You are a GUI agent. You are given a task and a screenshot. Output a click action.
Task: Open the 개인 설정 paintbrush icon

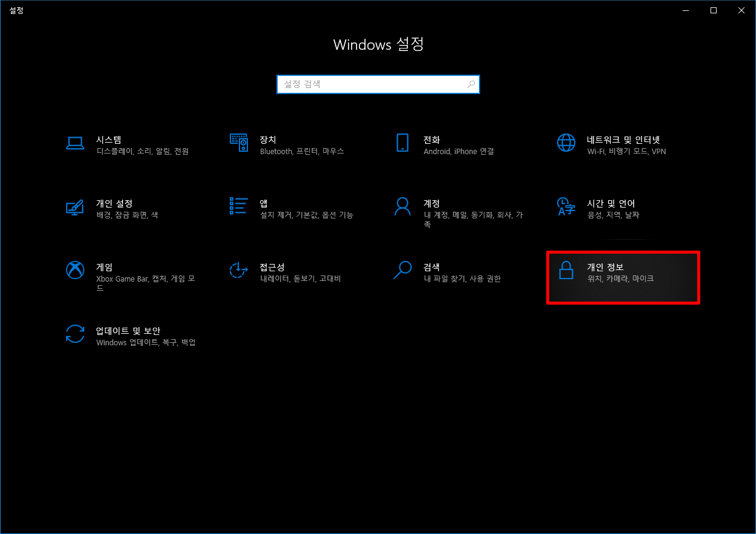[75, 206]
